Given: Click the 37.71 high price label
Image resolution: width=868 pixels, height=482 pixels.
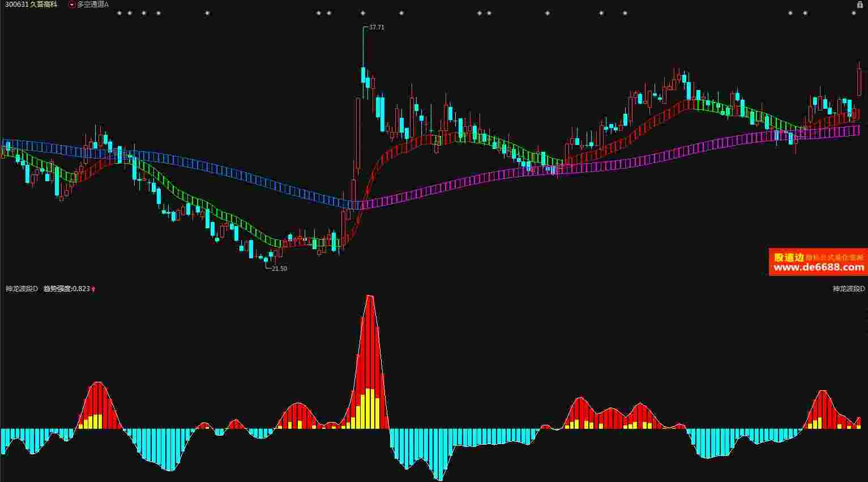Looking at the screenshot, I should 376,27.
